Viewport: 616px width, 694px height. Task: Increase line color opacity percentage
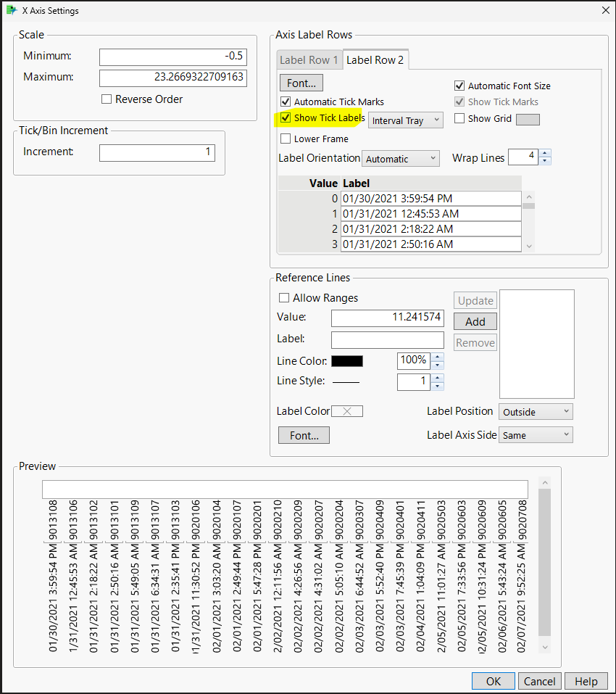pos(437,357)
